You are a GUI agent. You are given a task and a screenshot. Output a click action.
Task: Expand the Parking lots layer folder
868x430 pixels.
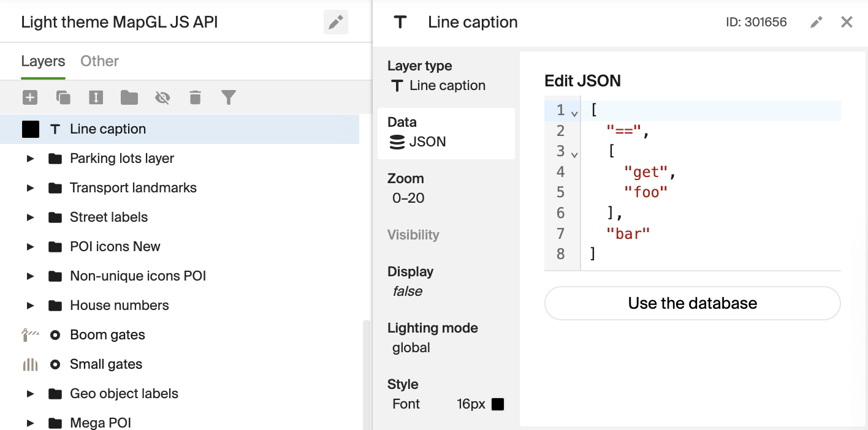tap(30, 159)
